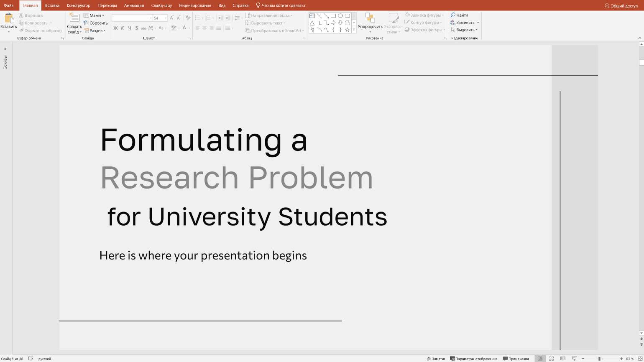The image size is (644, 362).
Task: Open the Макет layout dropdown
Action: 94,15
